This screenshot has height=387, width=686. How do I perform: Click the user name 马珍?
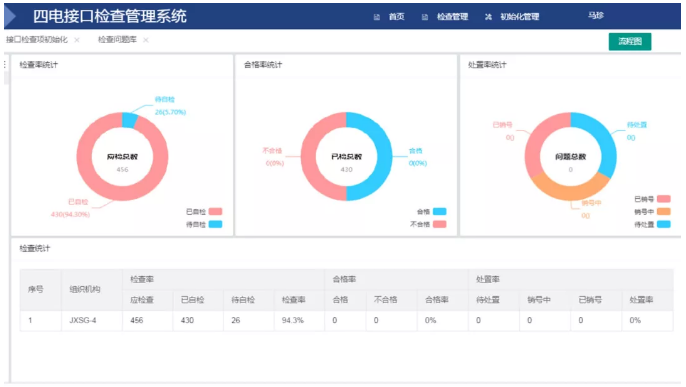[x=595, y=15]
